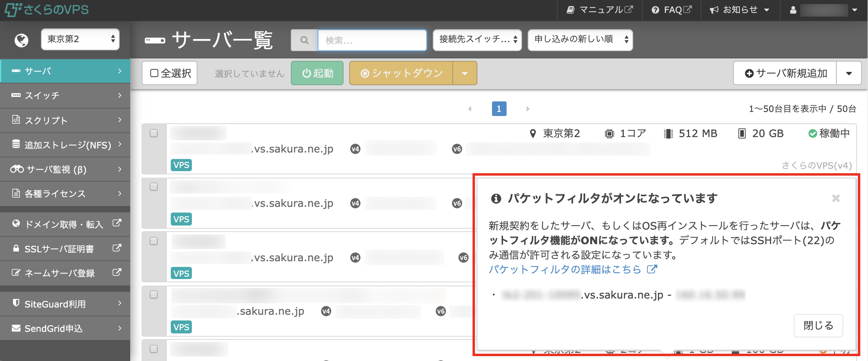Check the first server row checkbox

click(154, 133)
